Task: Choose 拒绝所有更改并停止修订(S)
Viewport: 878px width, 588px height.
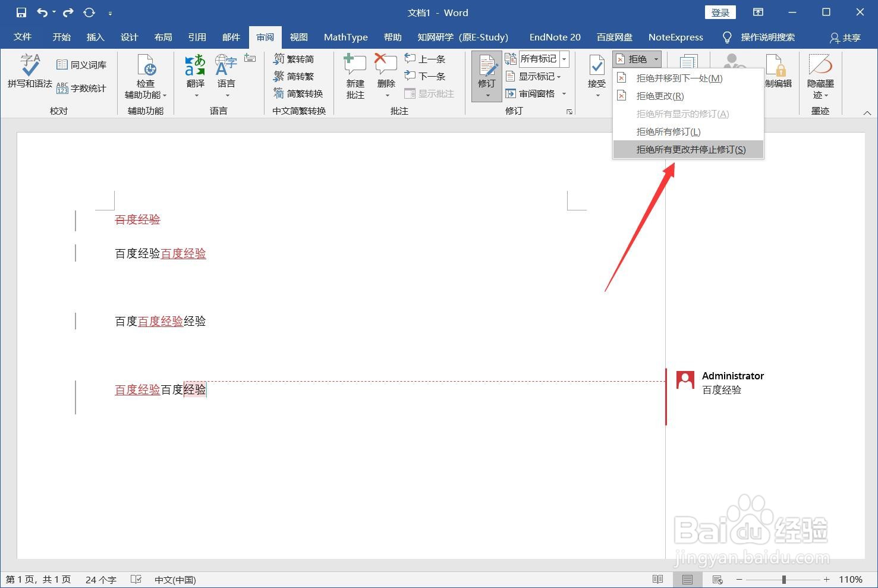Action: click(x=688, y=149)
